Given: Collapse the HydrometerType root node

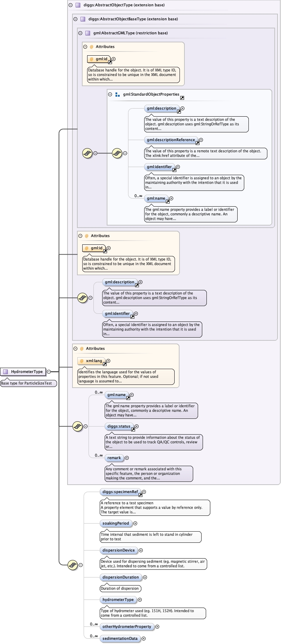Looking at the screenshot, I should (49, 372).
